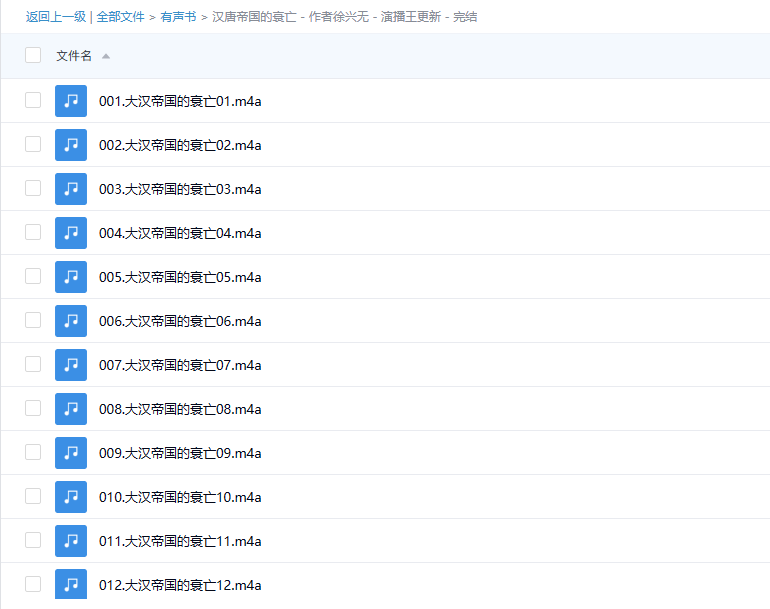Open file name 007.大汉帝国的衰亡07.m4a
Image resolution: width=770 pixels, height=609 pixels.
coord(180,365)
